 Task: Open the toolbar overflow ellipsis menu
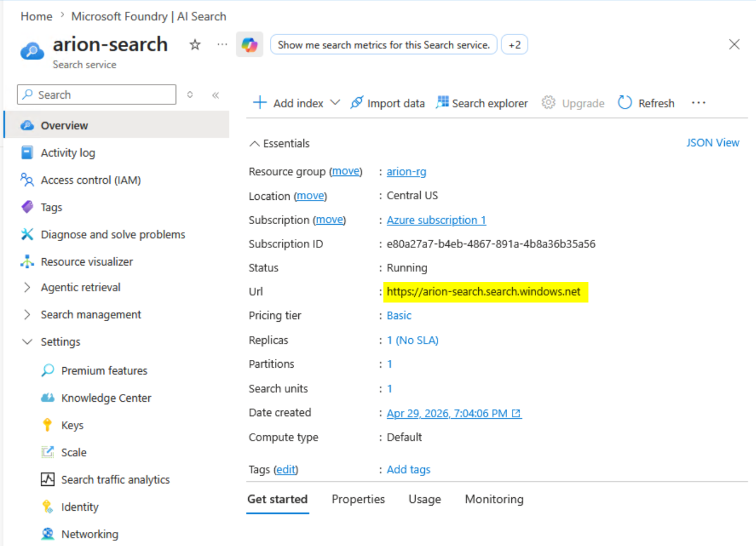pyautogui.click(x=699, y=103)
